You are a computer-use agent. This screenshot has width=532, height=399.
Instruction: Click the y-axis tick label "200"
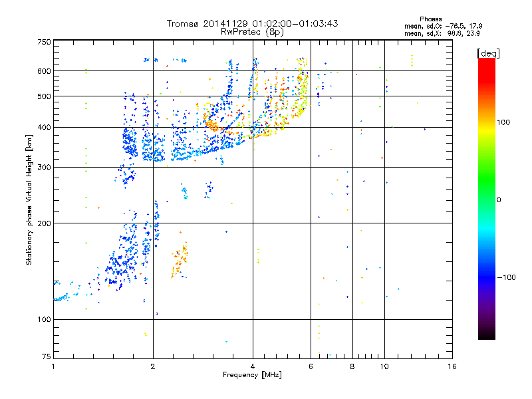[44, 223]
